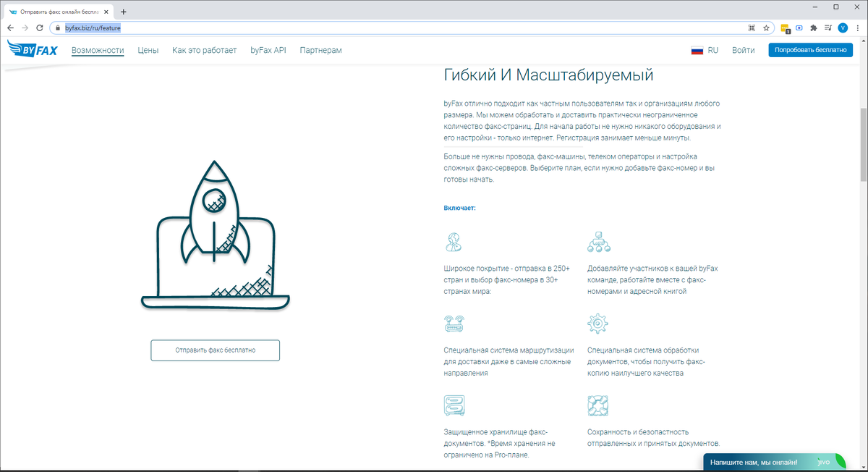Click the byFax logo

tap(32, 49)
